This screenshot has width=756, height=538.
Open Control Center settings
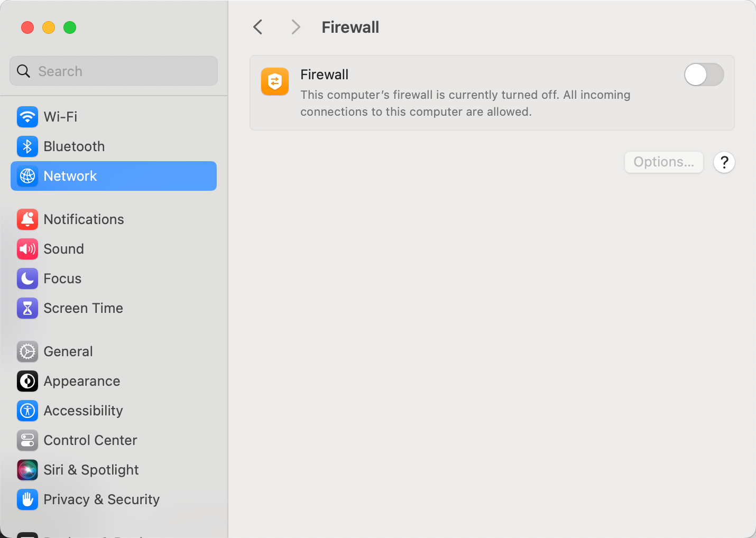coord(90,440)
